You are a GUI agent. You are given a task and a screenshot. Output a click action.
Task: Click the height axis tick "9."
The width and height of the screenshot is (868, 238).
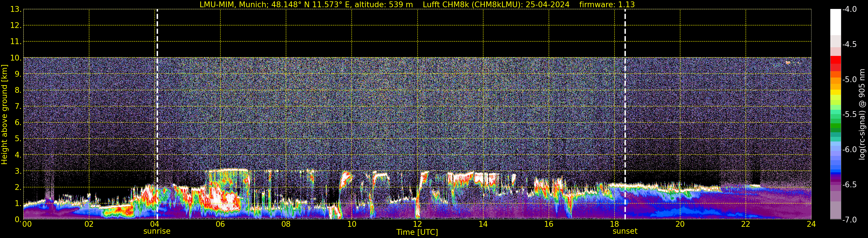pyautogui.click(x=18, y=74)
